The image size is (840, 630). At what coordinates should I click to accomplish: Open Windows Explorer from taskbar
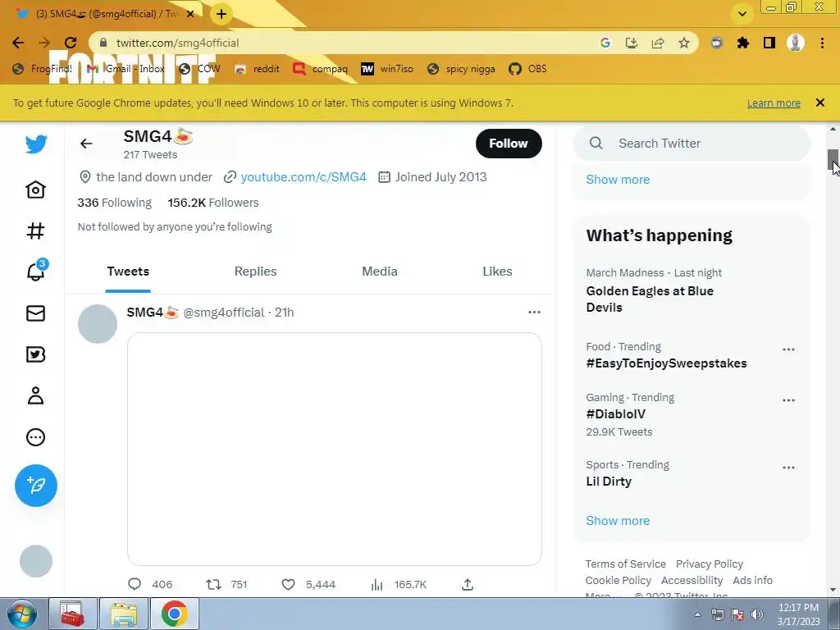[x=124, y=614]
